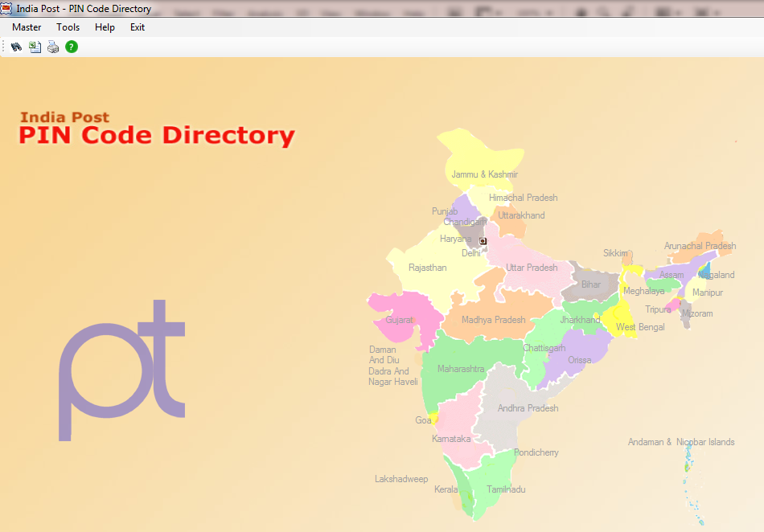Open the Help menu
The width and height of the screenshot is (764, 532).
click(x=105, y=27)
